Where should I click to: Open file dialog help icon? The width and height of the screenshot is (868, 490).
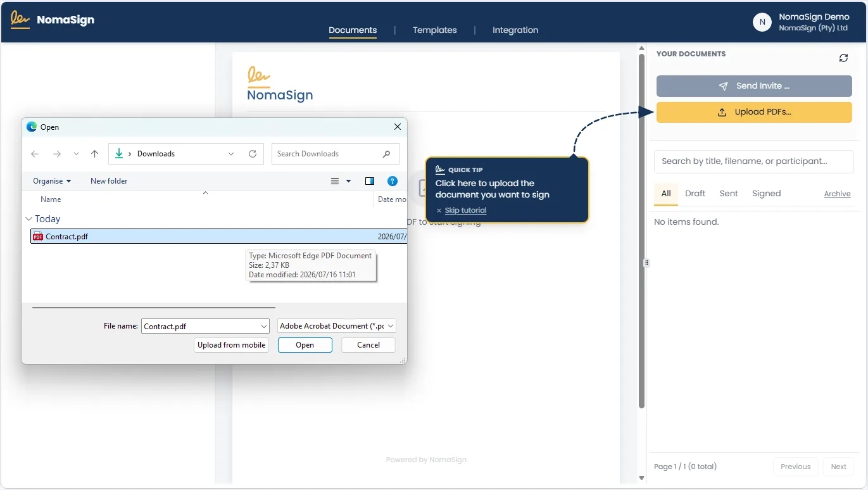click(x=393, y=181)
